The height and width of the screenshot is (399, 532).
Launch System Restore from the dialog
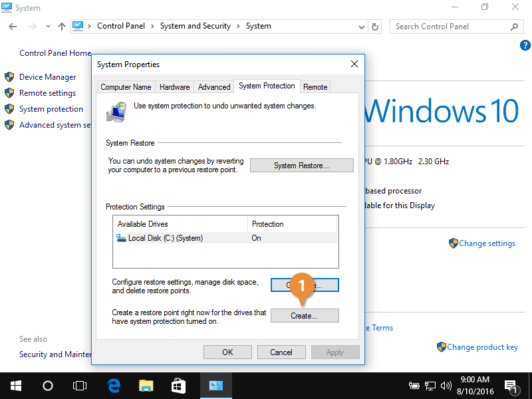coord(301,165)
